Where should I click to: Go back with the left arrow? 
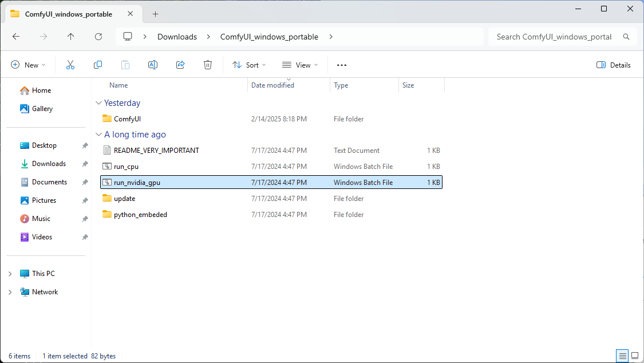(x=16, y=37)
